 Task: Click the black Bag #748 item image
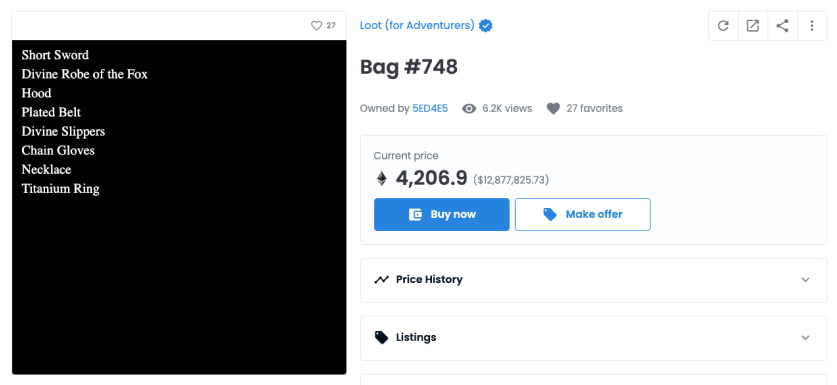tap(179, 207)
